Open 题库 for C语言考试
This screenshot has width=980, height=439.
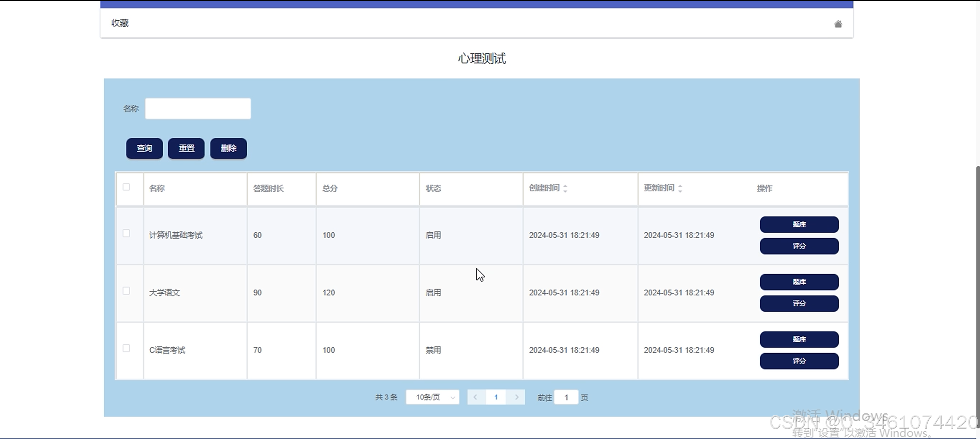pyautogui.click(x=799, y=339)
